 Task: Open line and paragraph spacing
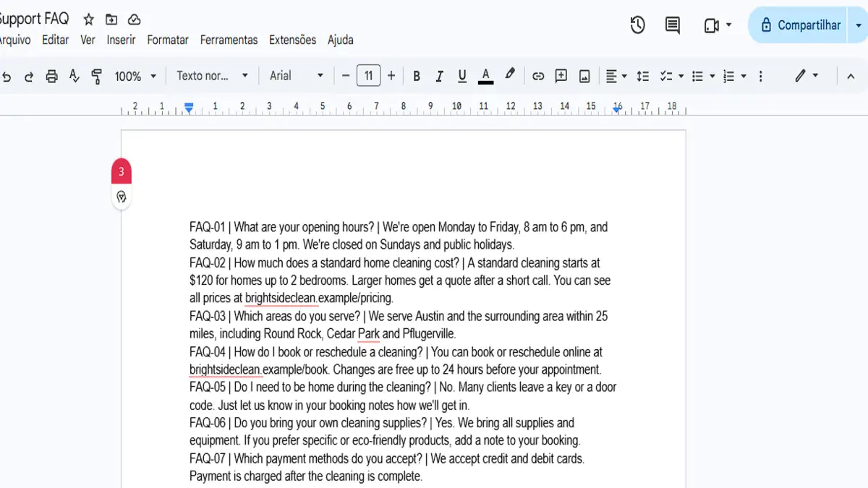coord(642,76)
